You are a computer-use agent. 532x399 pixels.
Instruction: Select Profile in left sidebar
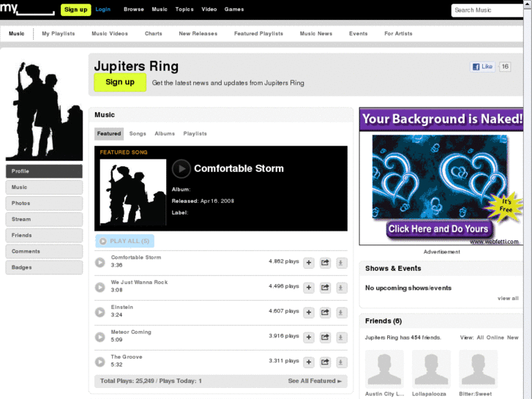[x=44, y=171]
